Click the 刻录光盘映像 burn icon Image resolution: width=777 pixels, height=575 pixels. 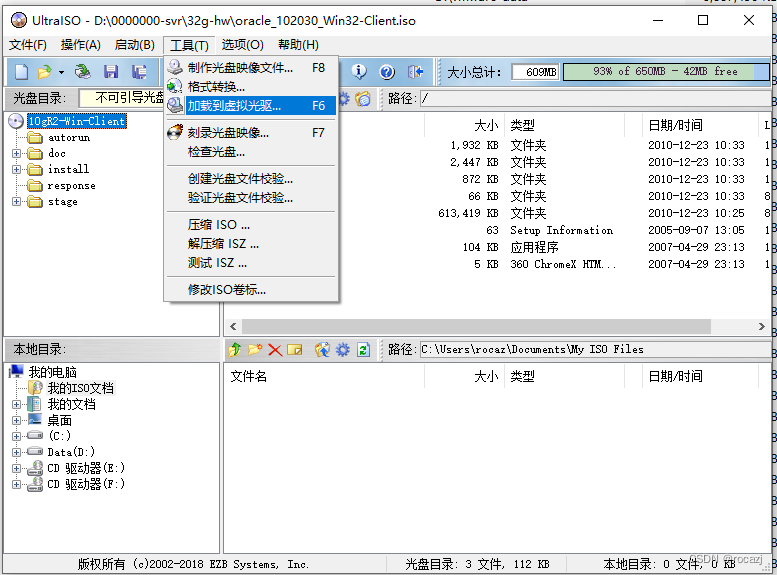point(175,133)
